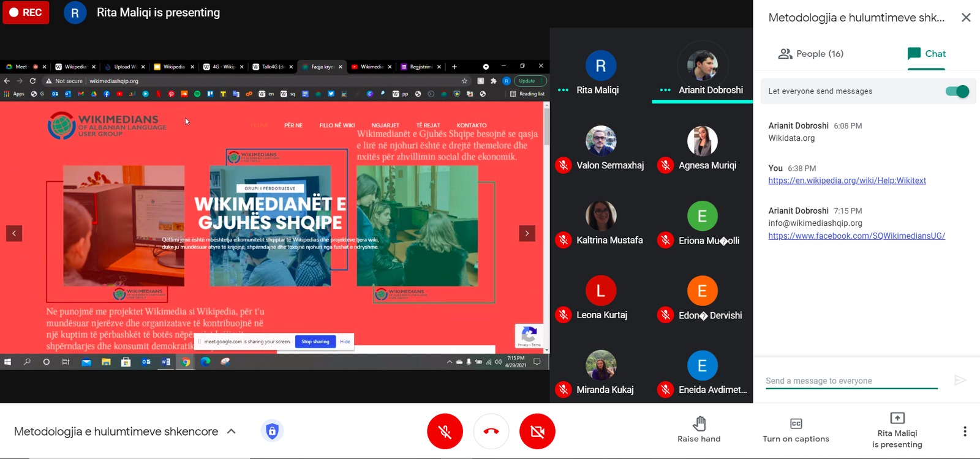The height and width of the screenshot is (459, 980).
Task: Click the Chrome Update button
Action: tap(529, 81)
